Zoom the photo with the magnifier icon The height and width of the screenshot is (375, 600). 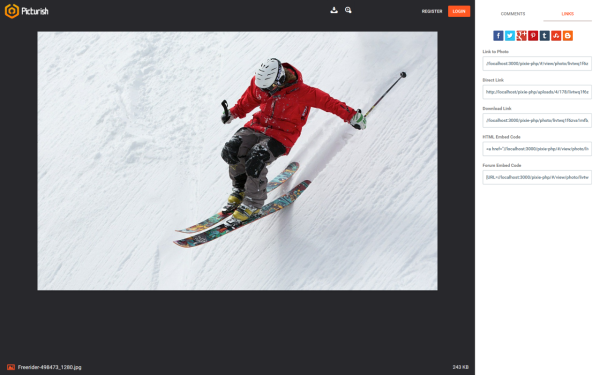click(x=348, y=10)
